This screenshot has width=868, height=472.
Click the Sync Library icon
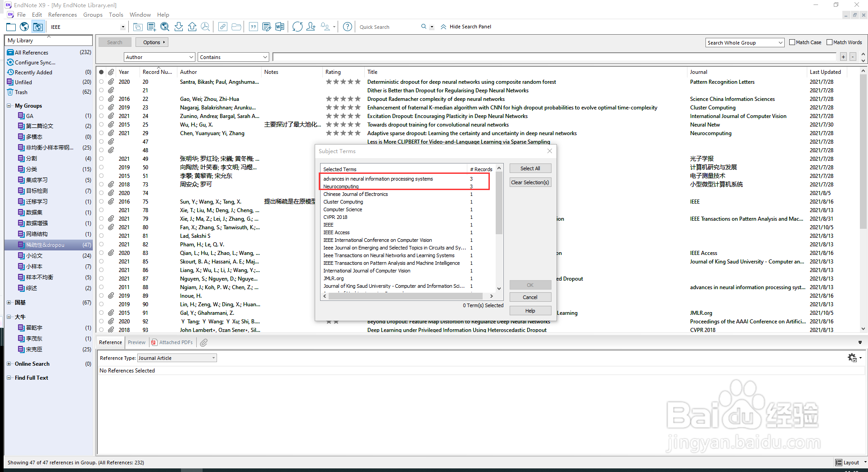297,27
